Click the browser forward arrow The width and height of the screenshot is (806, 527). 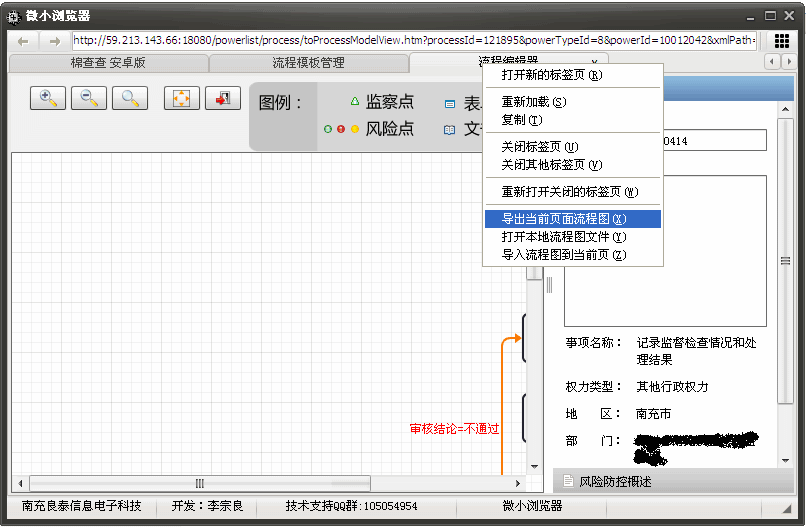click(x=55, y=41)
